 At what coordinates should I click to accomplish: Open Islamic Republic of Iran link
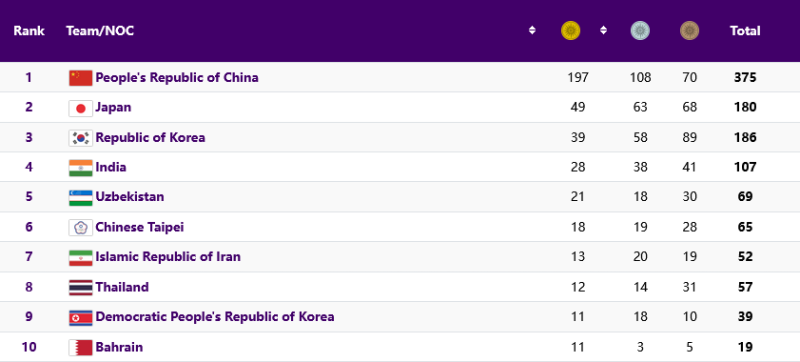pos(168,256)
